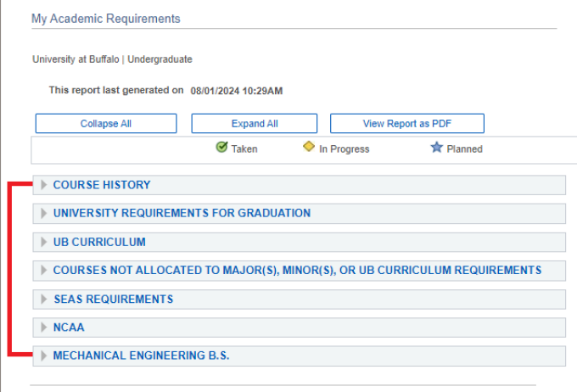The image size is (577, 392).
Task: Click the Collapse All button
Action: pyautogui.click(x=106, y=124)
